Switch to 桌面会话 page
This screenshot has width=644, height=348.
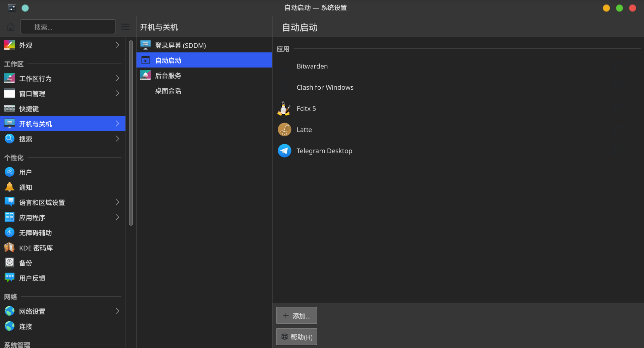(x=168, y=91)
